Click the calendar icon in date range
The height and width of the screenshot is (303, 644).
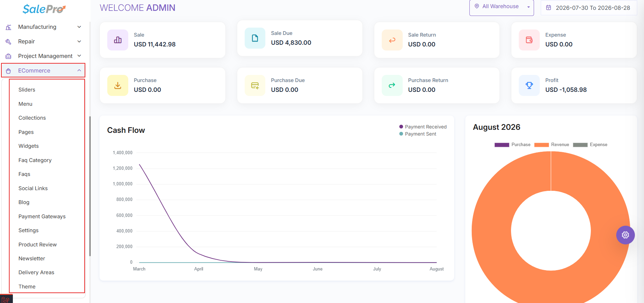[549, 7]
